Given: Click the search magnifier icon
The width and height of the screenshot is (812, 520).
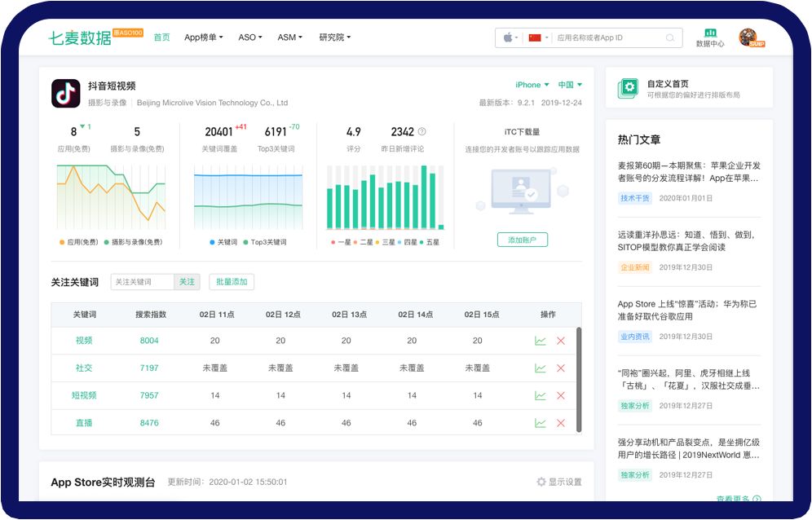Looking at the screenshot, I should click(670, 37).
